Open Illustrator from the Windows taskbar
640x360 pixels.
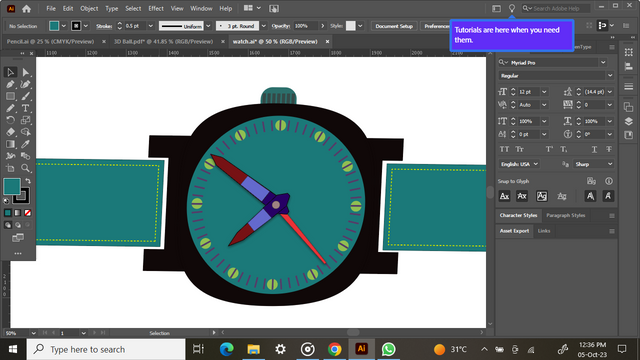point(361,349)
